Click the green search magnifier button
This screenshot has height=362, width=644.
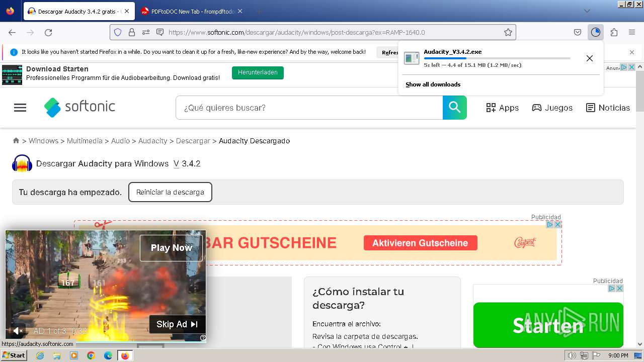pos(455,108)
